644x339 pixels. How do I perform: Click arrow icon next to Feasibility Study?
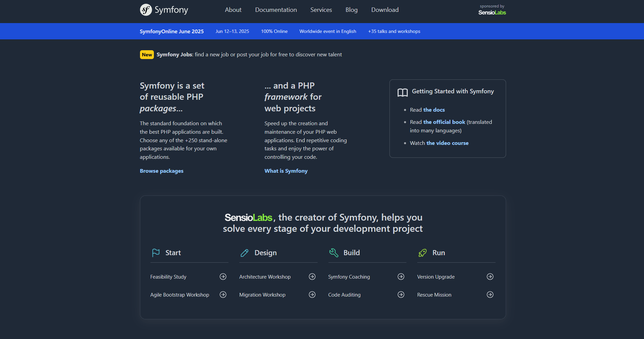coord(223,277)
